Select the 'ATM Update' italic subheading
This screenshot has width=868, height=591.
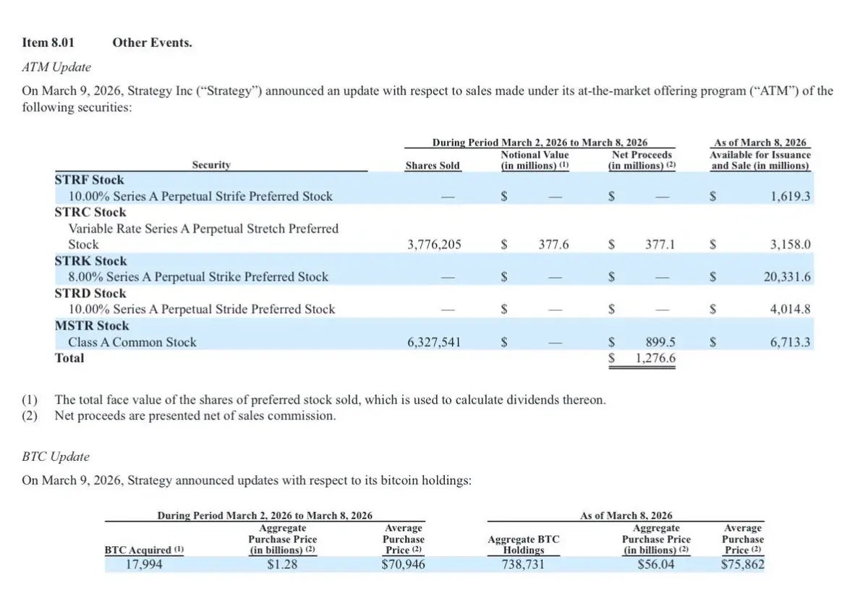(x=56, y=67)
